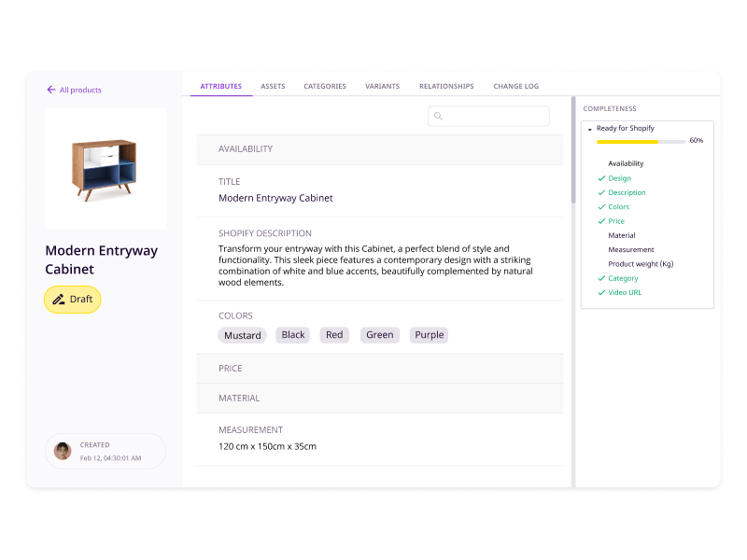The height and width of the screenshot is (560, 747).
Task: Expand the Material attribute section
Action: tap(378, 398)
